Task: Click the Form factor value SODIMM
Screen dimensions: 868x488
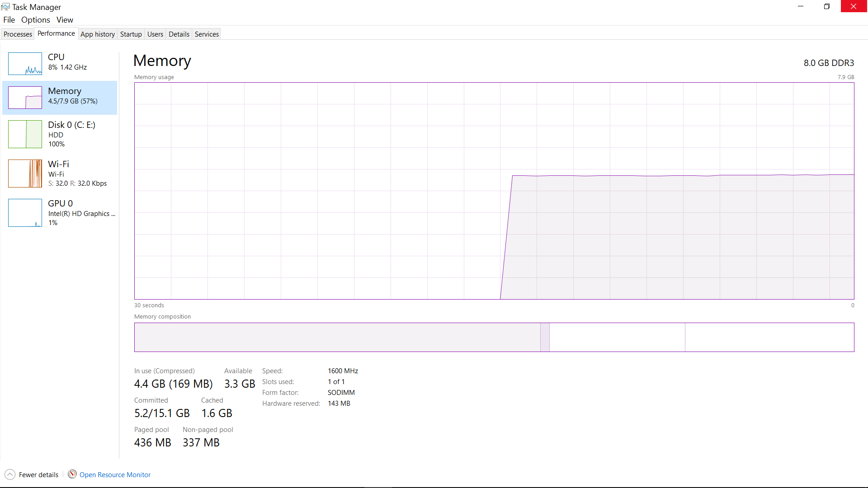Action: coord(341,393)
